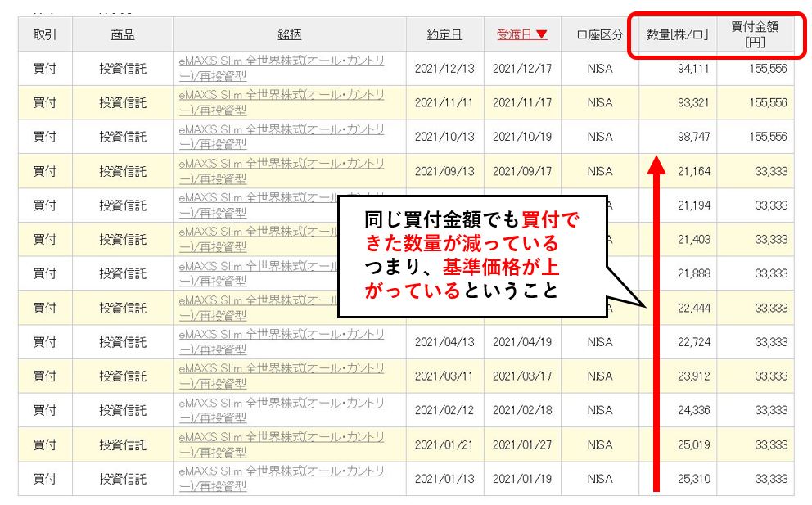The image size is (812, 505).
Task: Select the quantity value 21,164
Action: pyautogui.click(x=694, y=171)
